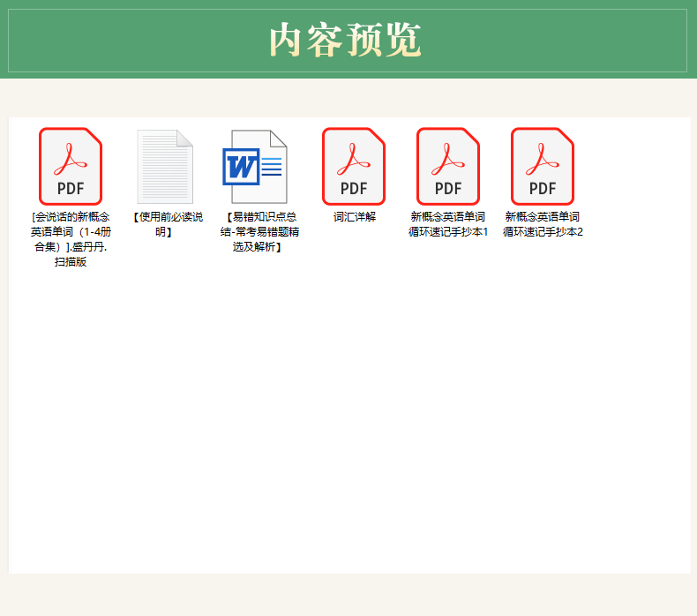Select the 词汇详解 file label
Screen dimensions: 697x616
[355, 217]
